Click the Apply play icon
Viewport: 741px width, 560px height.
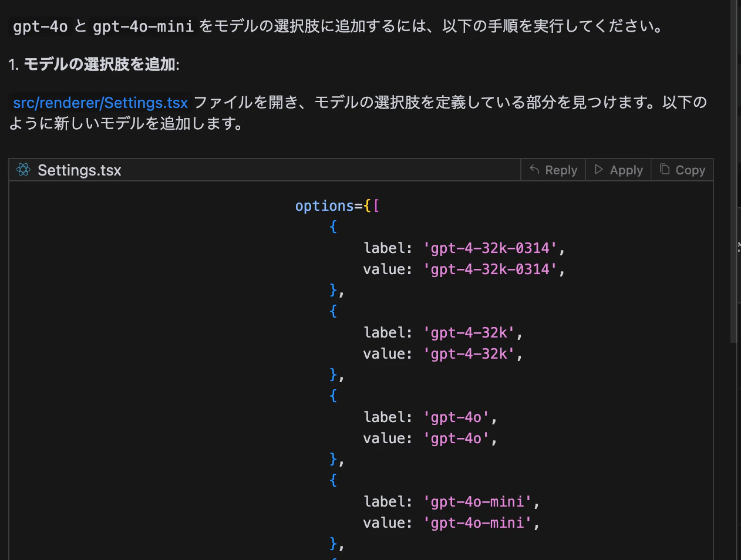pyautogui.click(x=599, y=170)
